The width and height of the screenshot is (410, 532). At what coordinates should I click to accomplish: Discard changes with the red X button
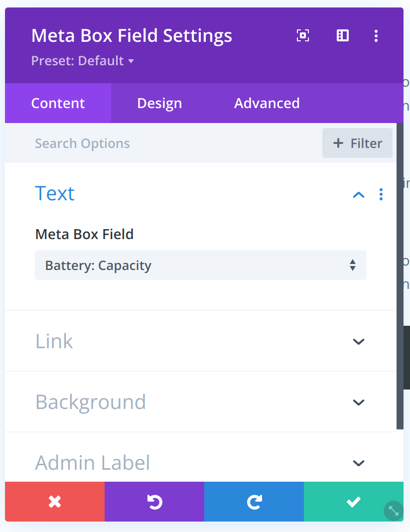coord(55,502)
